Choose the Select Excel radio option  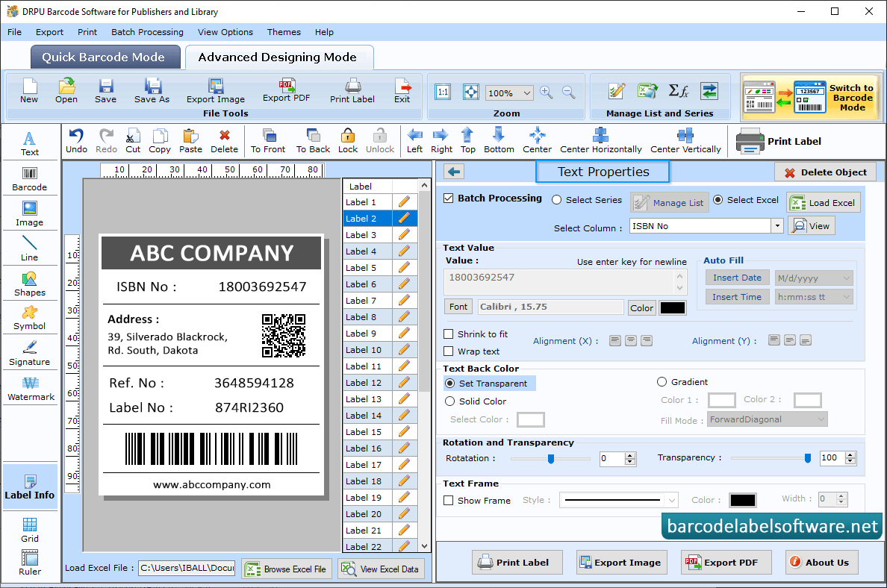tap(718, 199)
